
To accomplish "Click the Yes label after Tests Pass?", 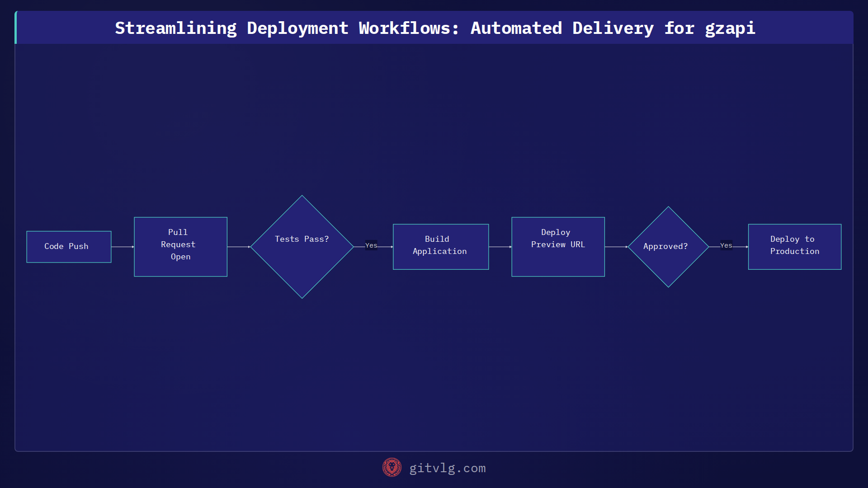I will (371, 245).
